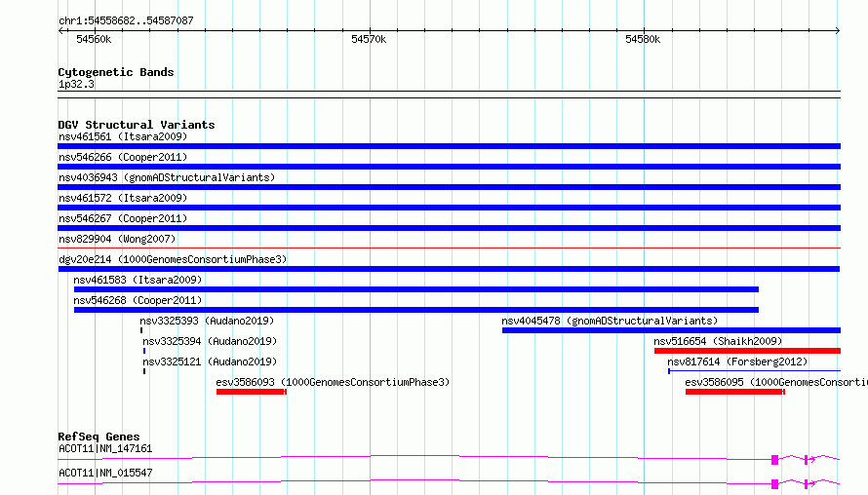Screen dimensions: 868x495
Task: Open the nsv829904 (Wong2007) label
Action: click(x=117, y=239)
